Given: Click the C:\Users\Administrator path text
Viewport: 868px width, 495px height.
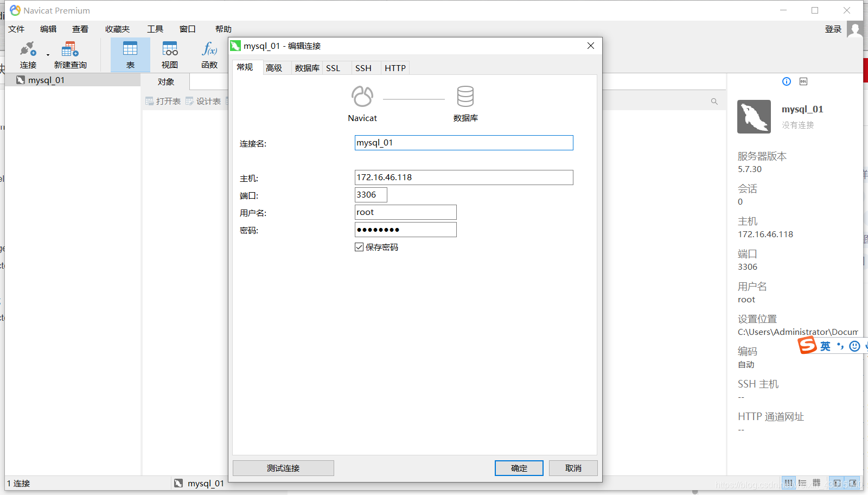Looking at the screenshot, I should click(798, 332).
